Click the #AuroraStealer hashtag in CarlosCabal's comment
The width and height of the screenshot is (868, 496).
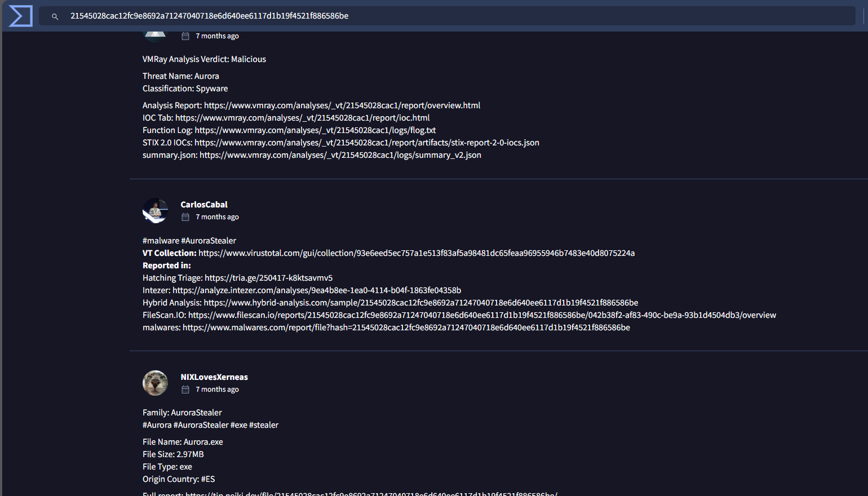pos(209,241)
